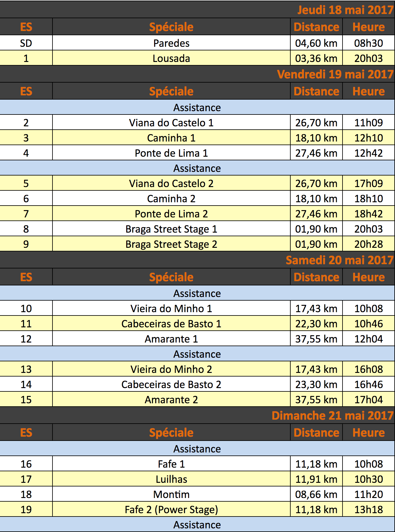Screen dimensions: 395x532
Task: Select Viana do Castelo 1 cell
Action: tap(171, 122)
